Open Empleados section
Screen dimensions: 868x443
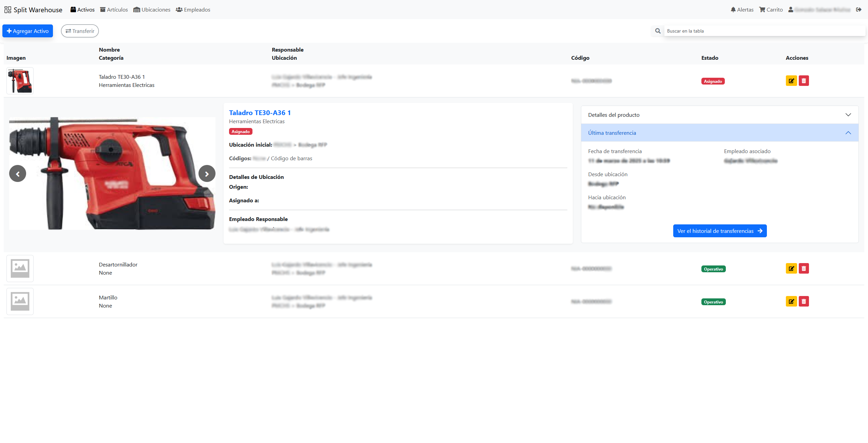point(193,10)
